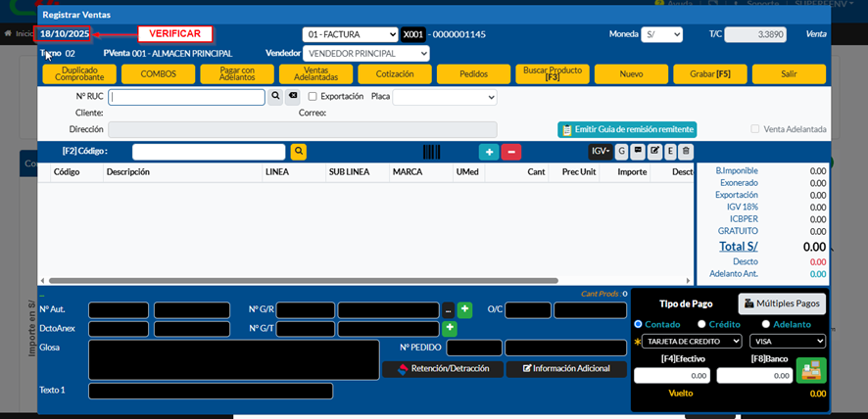Open the Moneda currency dropdown
Screen dimensions: 868x419
coord(661,34)
